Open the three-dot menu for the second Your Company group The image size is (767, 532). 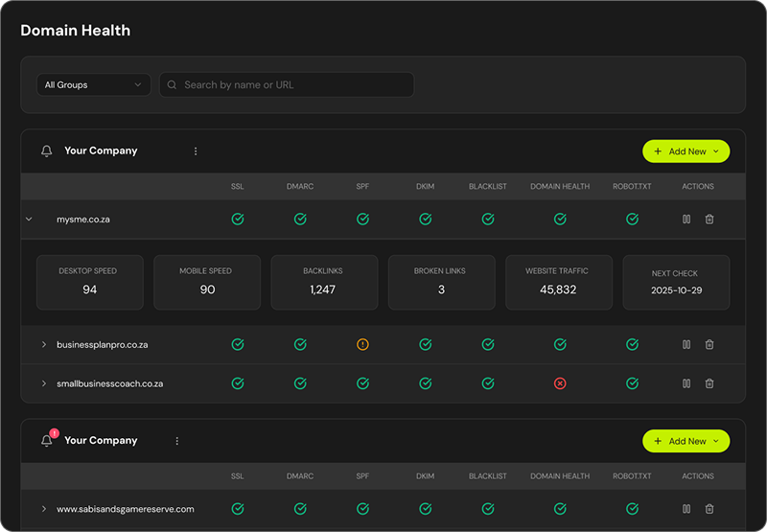click(177, 441)
